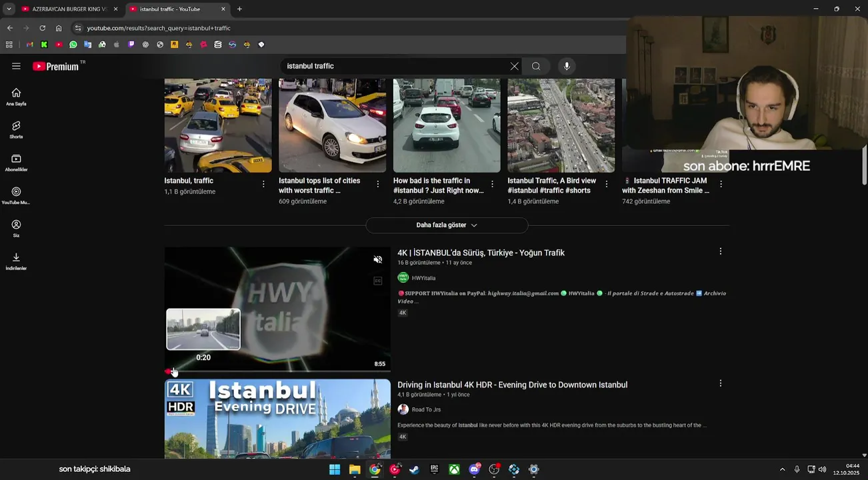Seek on HWYitalia video preview progress bar

coord(277,371)
